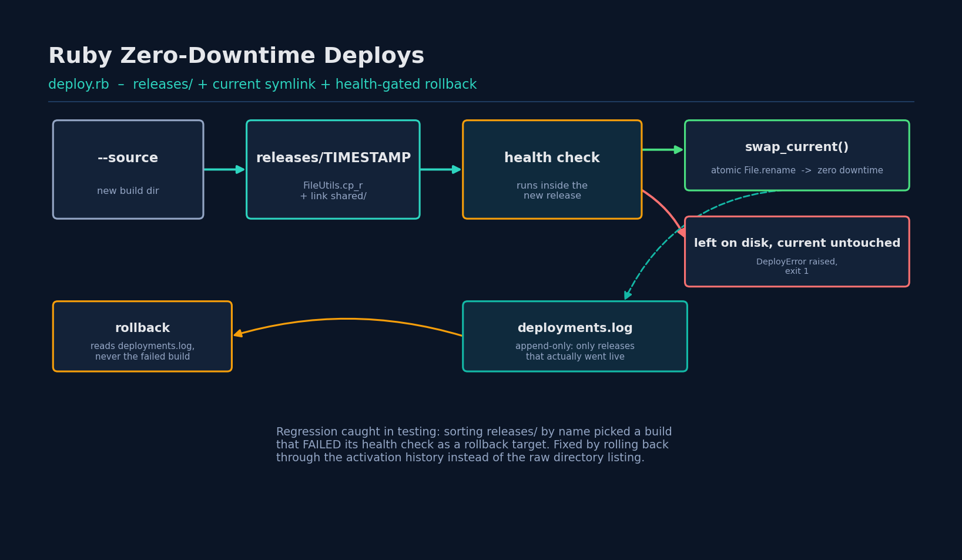Select the 'health check' box

pos(552,170)
